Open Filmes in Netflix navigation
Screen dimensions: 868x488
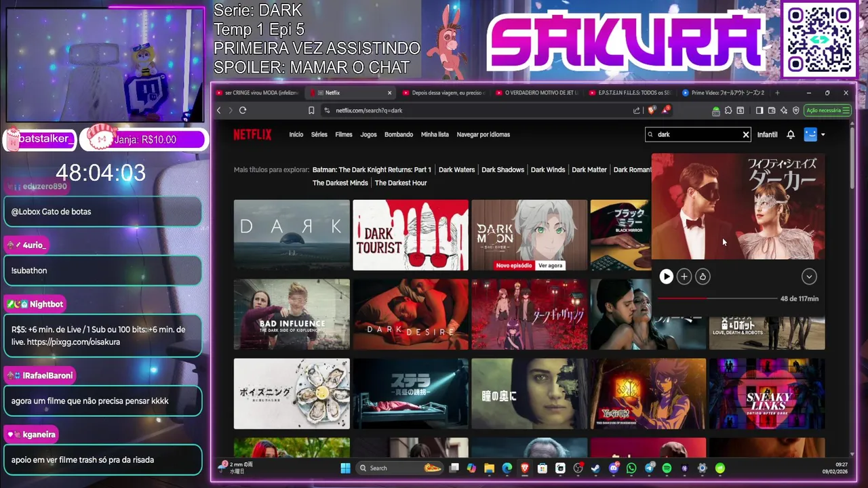pyautogui.click(x=344, y=134)
